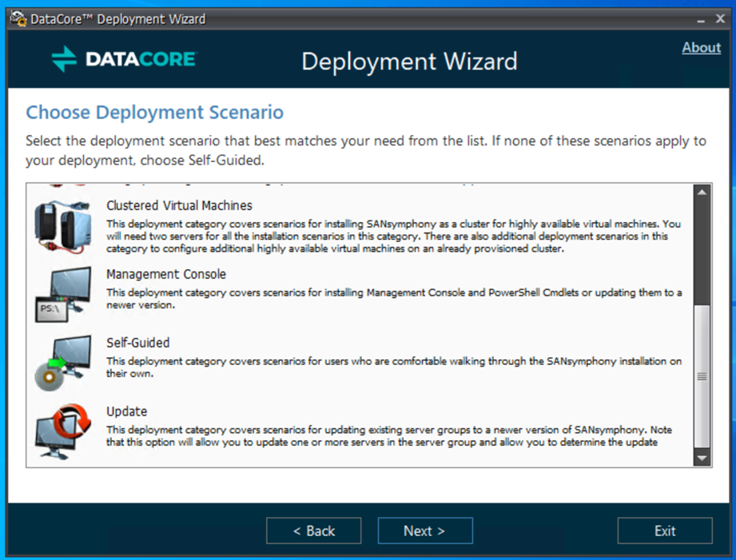Click the Choose Deployment Scenario heading

point(154,112)
